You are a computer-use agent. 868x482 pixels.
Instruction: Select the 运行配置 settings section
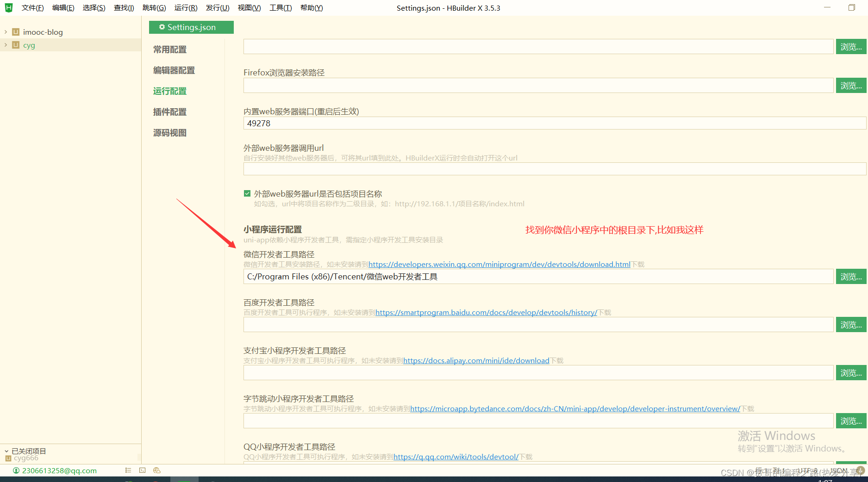coord(170,91)
